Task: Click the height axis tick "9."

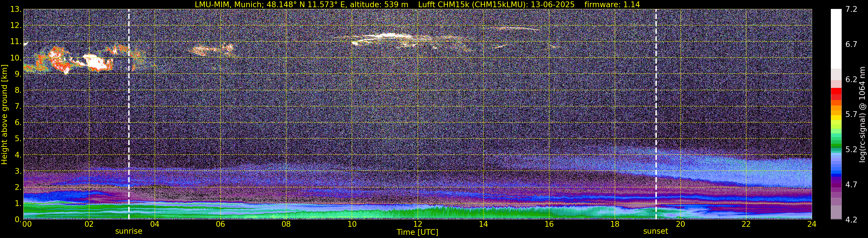Action: [x=18, y=74]
